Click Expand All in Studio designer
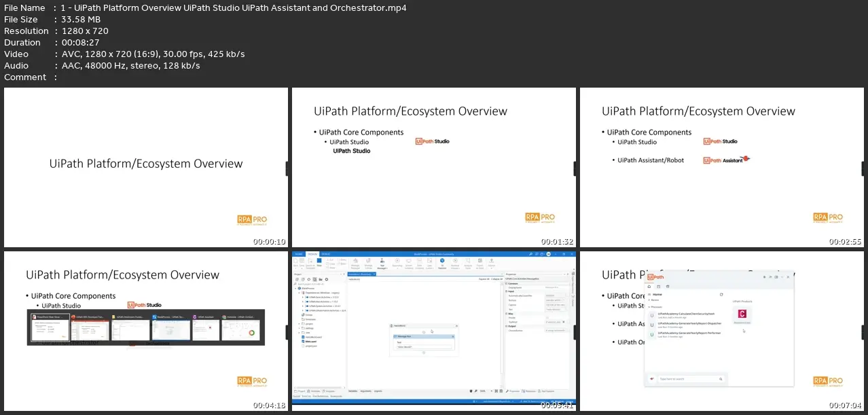Image resolution: width=868 pixels, height=415 pixels. (484, 279)
